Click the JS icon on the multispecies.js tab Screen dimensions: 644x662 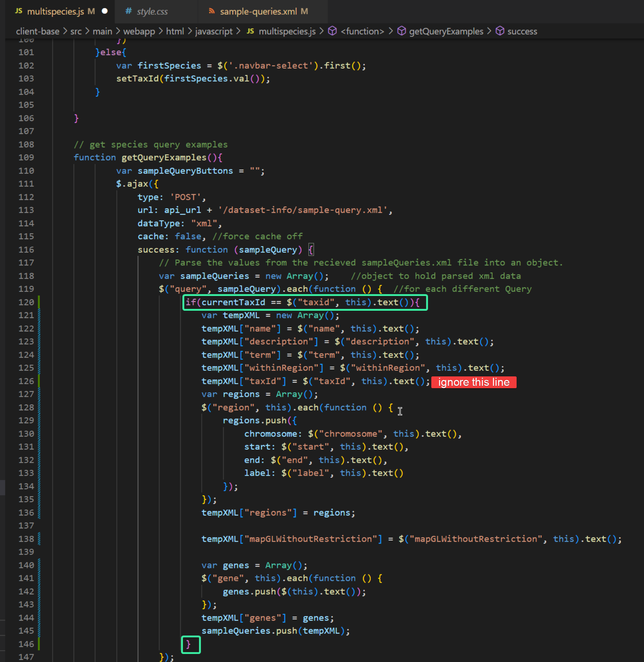point(18,11)
